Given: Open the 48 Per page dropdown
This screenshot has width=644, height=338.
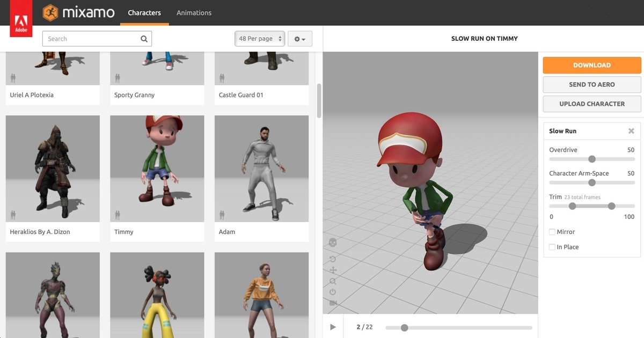Looking at the screenshot, I should pyautogui.click(x=260, y=39).
